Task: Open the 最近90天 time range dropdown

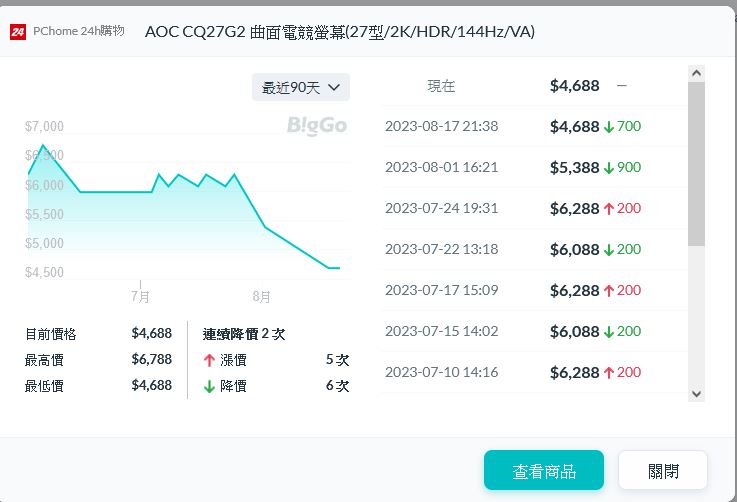Action: click(x=300, y=88)
